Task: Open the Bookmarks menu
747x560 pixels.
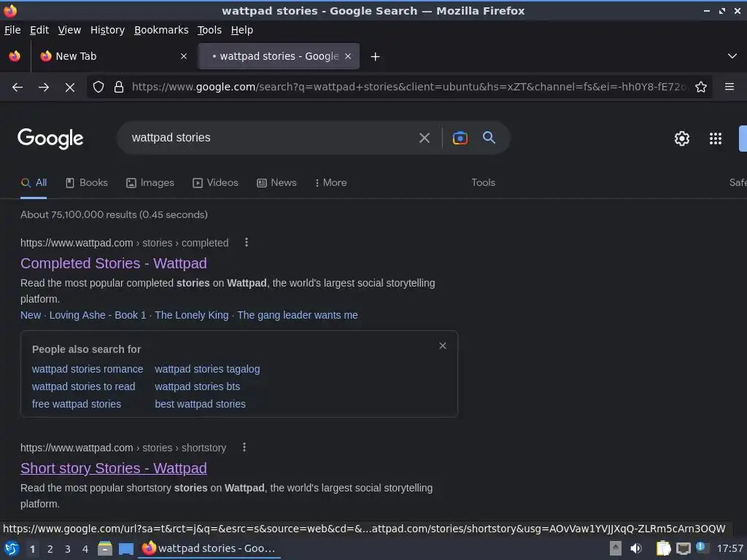Action: tap(161, 30)
